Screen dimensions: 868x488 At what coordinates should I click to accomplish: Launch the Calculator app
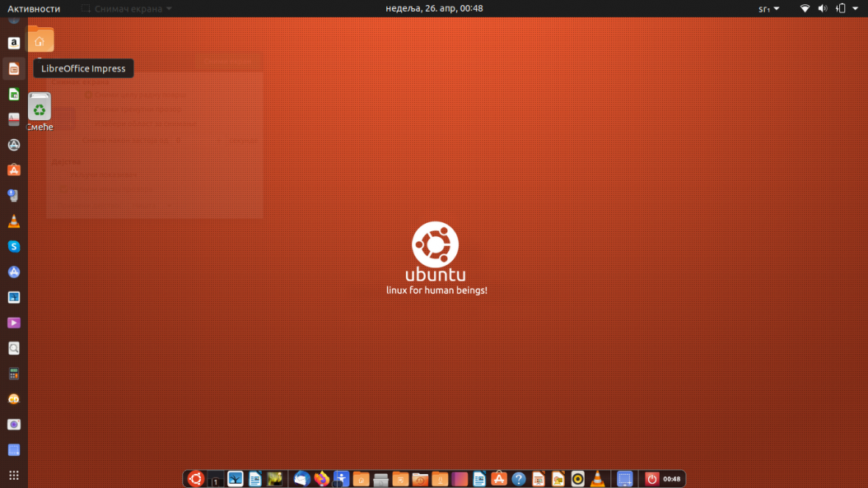tap(14, 374)
